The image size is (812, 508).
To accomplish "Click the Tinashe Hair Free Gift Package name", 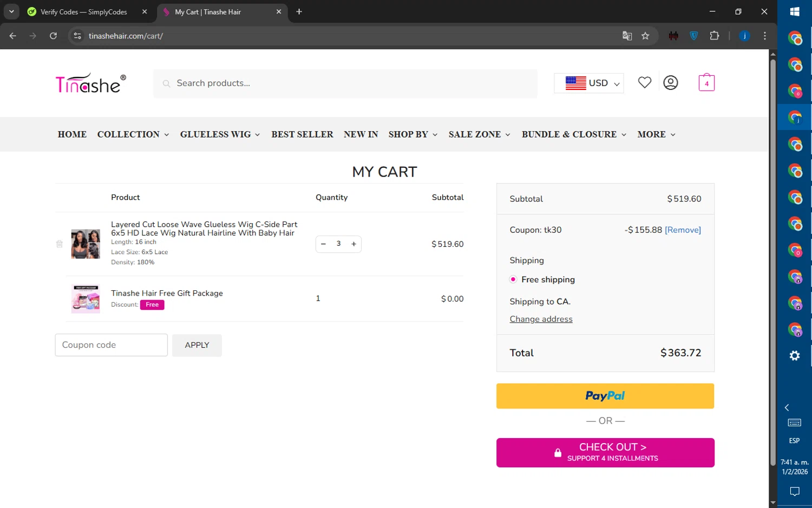I will point(167,293).
